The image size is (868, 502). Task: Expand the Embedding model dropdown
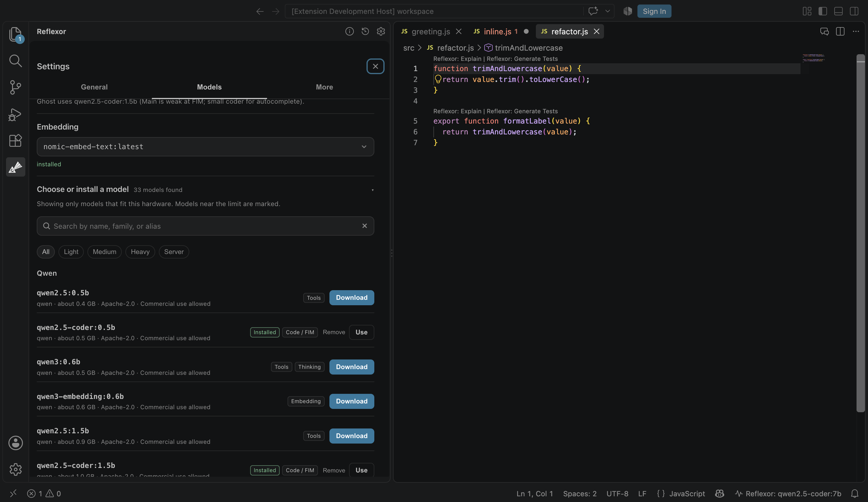click(205, 147)
